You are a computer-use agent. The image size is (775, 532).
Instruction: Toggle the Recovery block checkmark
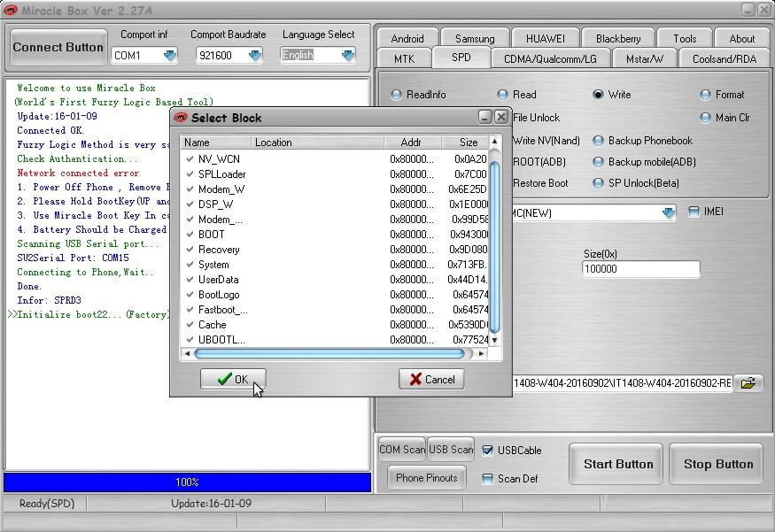pyautogui.click(x=190, y=250)
